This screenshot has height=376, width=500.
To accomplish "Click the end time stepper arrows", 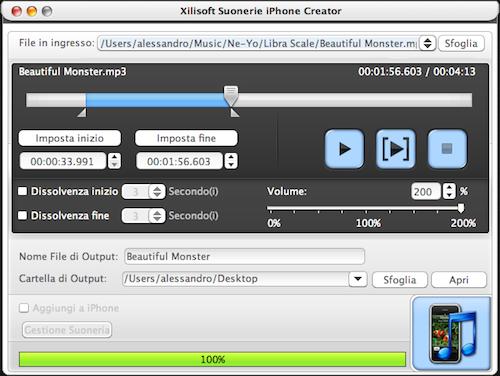I will click(x=231, y=161).
